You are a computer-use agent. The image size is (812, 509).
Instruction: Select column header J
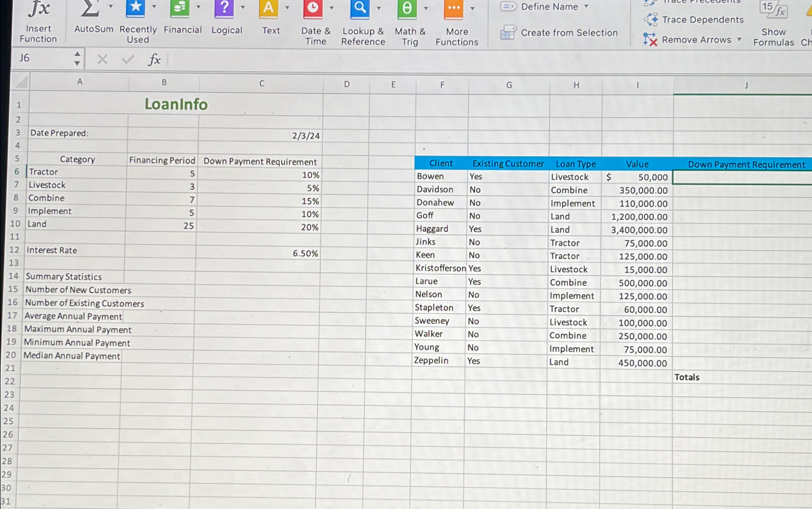[x=745, y=84]
